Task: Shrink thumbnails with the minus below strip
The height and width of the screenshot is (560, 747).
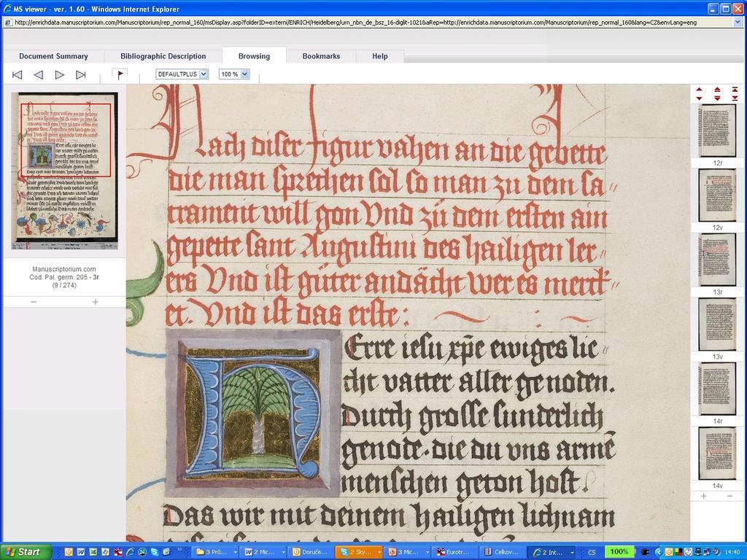Action: pyautogui.click(x=729, y=496)
